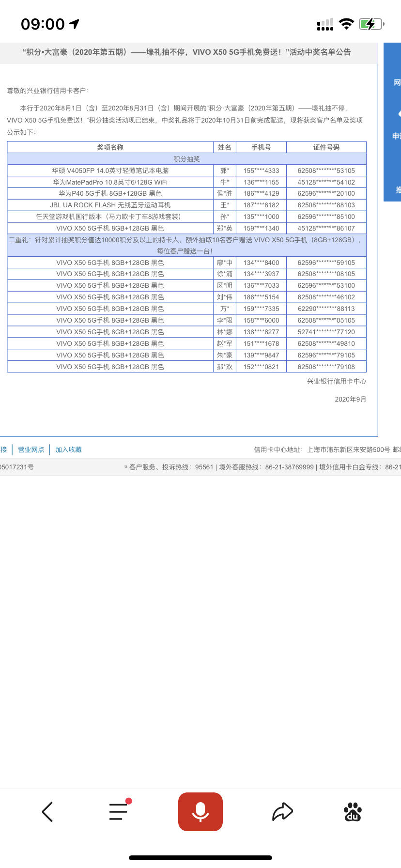Select the 二重礼 description row
Screen dimensions: 401x868
[186, 245]
